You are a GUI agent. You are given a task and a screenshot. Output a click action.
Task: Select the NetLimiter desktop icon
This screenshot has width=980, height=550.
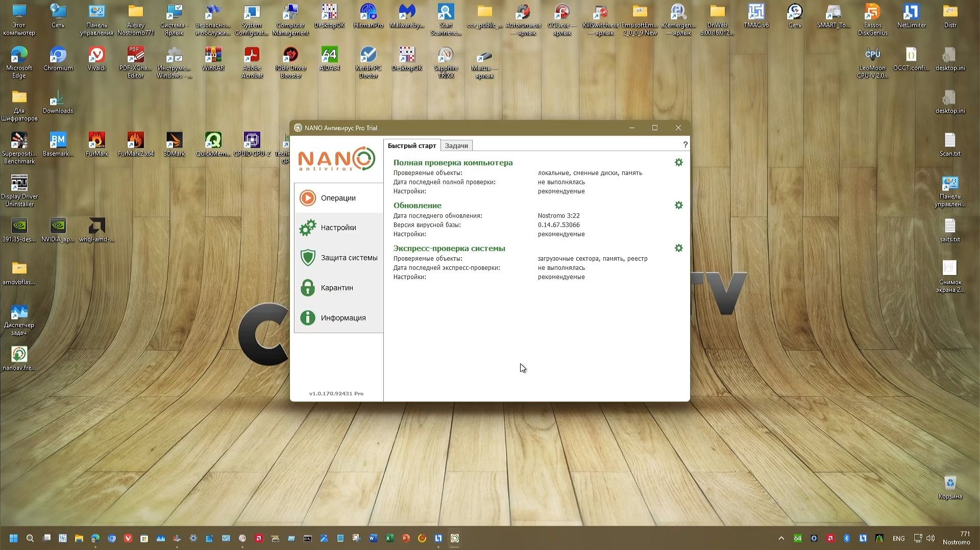click(911, 16)
